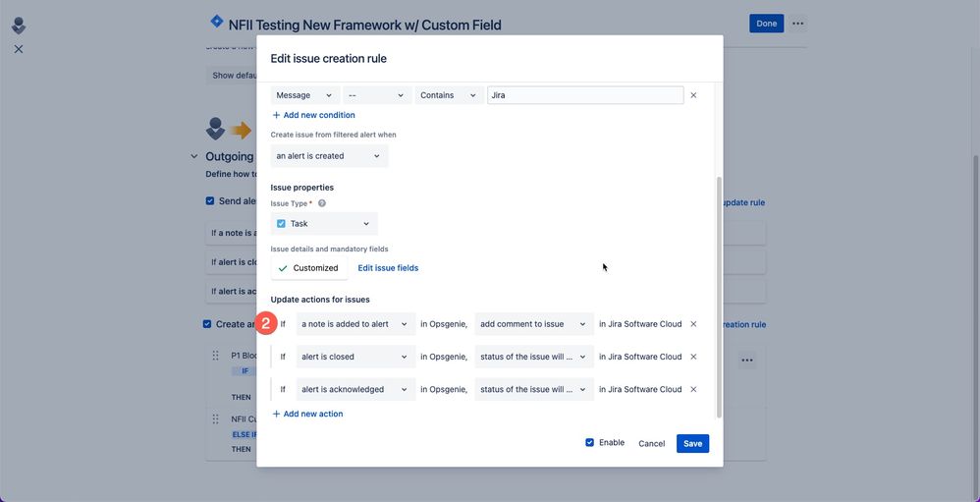Viewport: 980px width, 502px height.
Task: Open the 'alert is acknowledged' dropdown
Action: coord(355,389)
